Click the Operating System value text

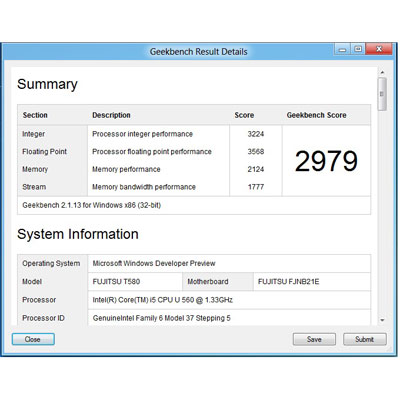pyautogui.click(x=154, y=263)
